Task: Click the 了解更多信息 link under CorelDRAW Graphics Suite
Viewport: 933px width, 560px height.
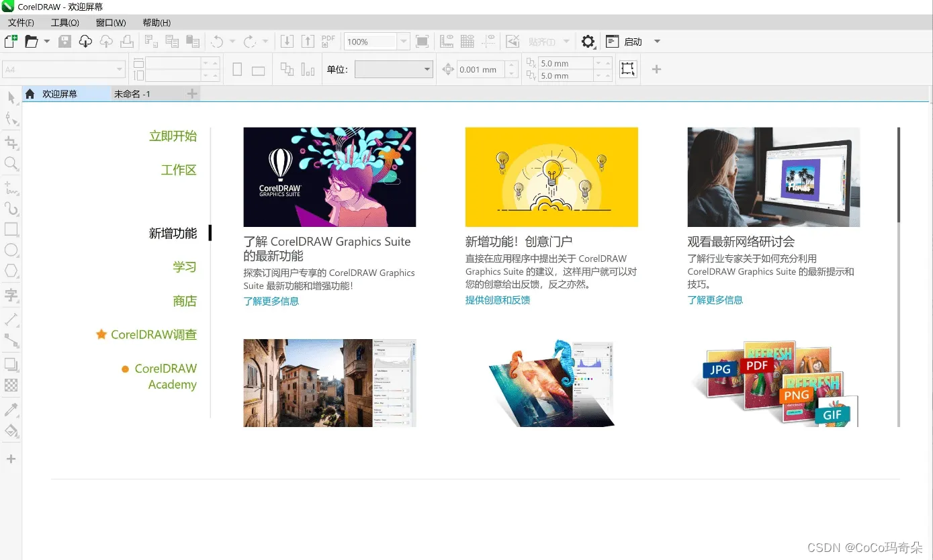Action: point(271,301)
